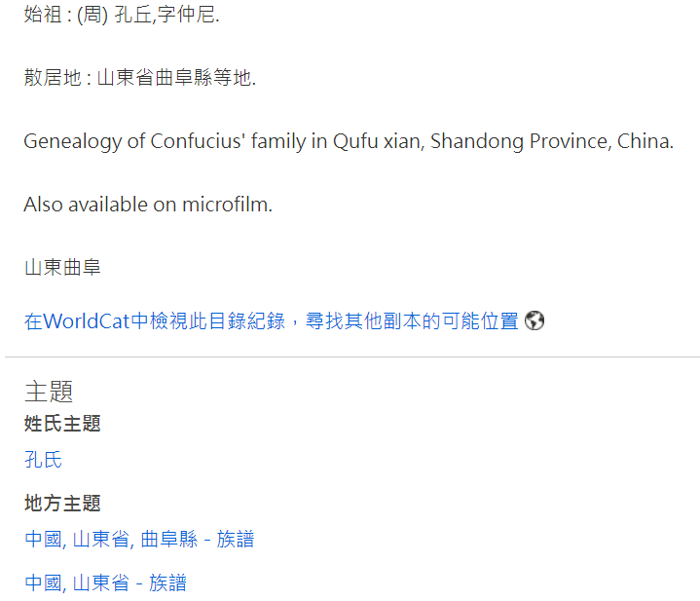
Task: Click the word 'China.' ending the description
Action: 645,141
